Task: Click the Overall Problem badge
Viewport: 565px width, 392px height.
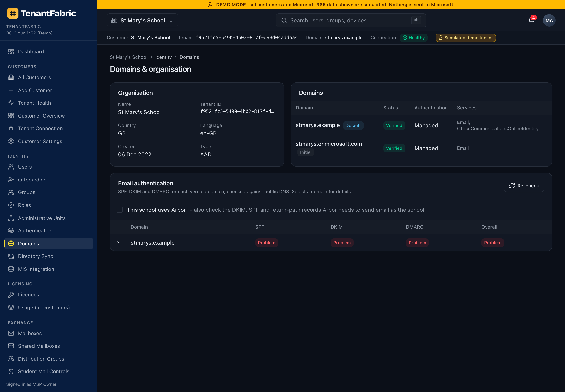Action: click(493, 243)
